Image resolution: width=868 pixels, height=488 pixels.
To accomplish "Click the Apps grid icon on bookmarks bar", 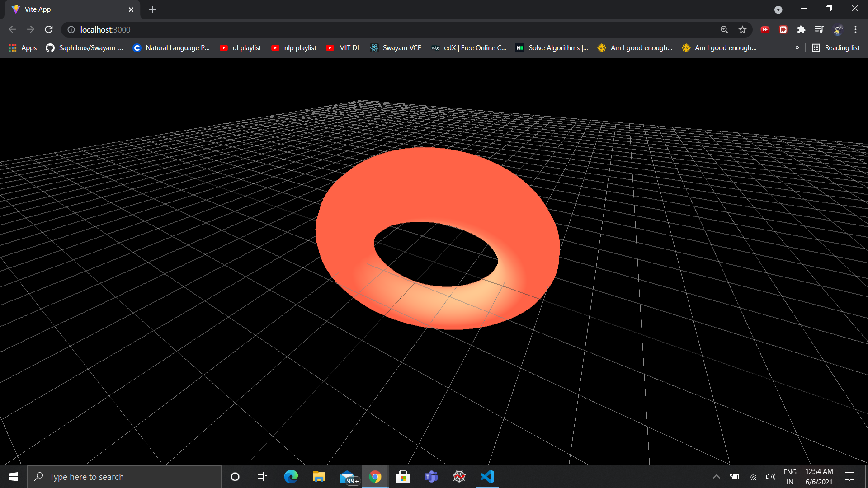I will (12, 47).
